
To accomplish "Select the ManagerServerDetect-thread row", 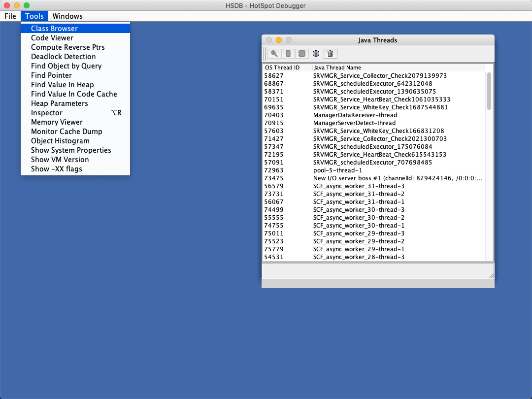I will click(374, 123).
